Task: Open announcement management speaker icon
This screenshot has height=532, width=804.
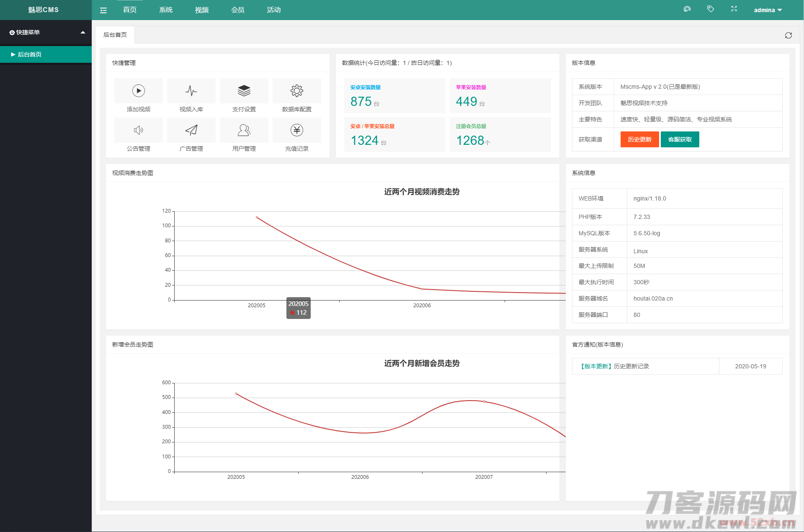Action: pyautogui.click(x=139, y=130)
